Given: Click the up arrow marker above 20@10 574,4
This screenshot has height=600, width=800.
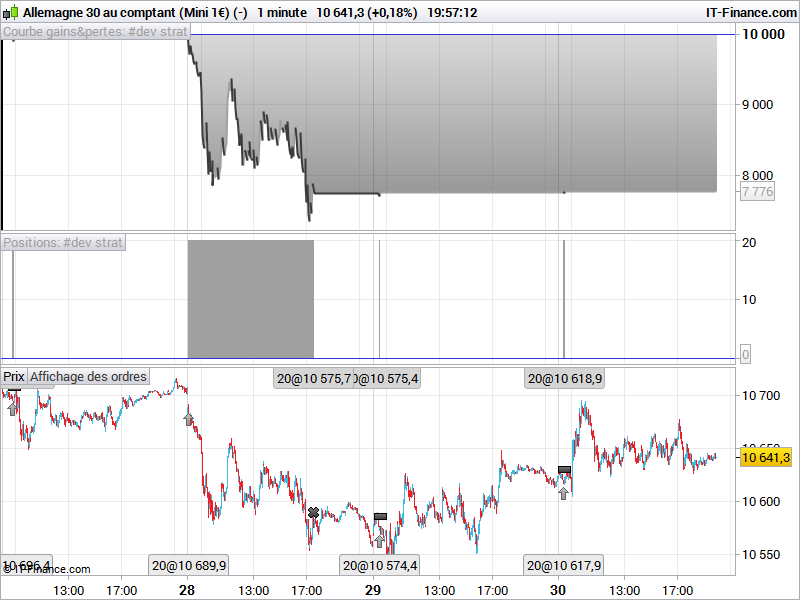Looking at the screenshot, I should coord(379,541).
